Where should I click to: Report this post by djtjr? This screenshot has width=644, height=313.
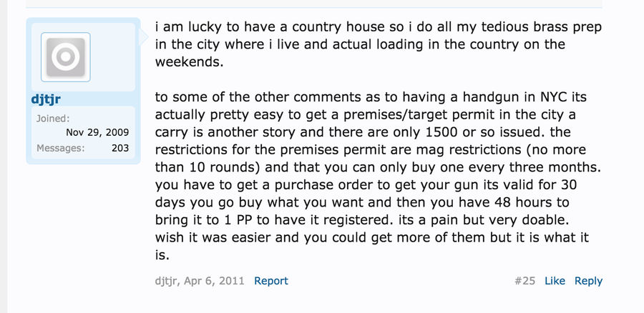click(x=271, y=281)
